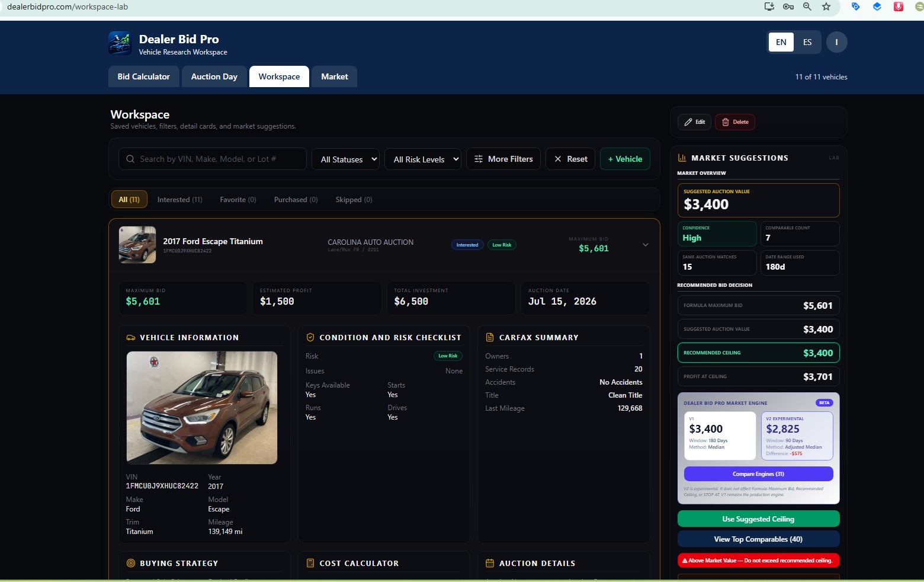Click the Vehicle Information car icon
The image size is (924, 582).
point(131,338)
